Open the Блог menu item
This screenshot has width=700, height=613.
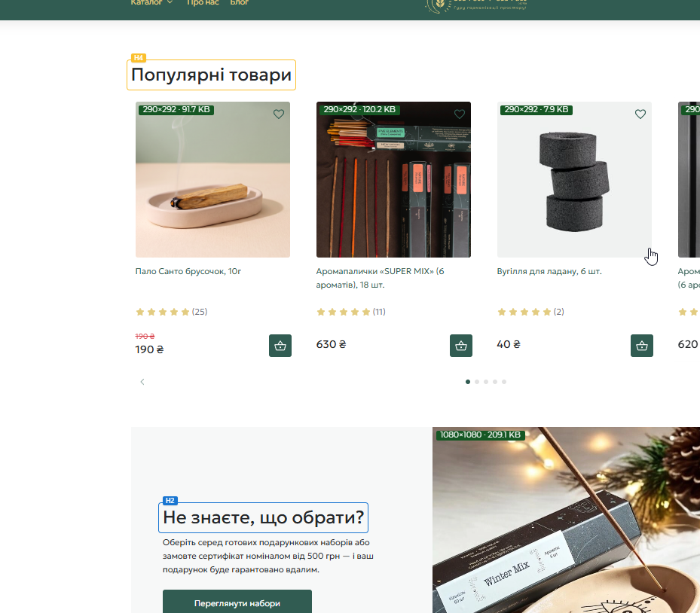click(x=240, y=3)
